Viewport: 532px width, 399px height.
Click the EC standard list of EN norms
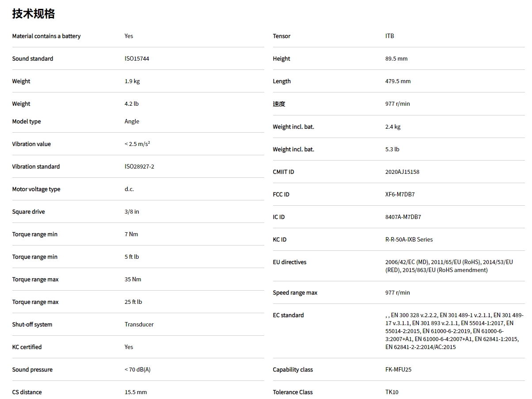[454, 331]
